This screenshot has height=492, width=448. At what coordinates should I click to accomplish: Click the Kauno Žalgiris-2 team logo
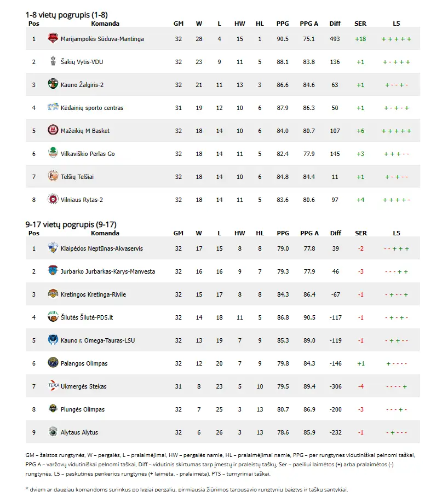coord(53,84)
